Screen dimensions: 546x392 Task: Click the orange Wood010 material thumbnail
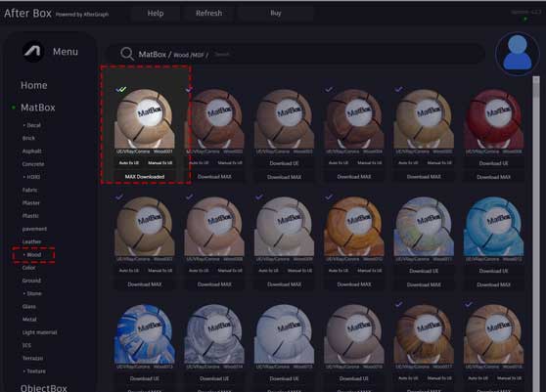(354, 226)
